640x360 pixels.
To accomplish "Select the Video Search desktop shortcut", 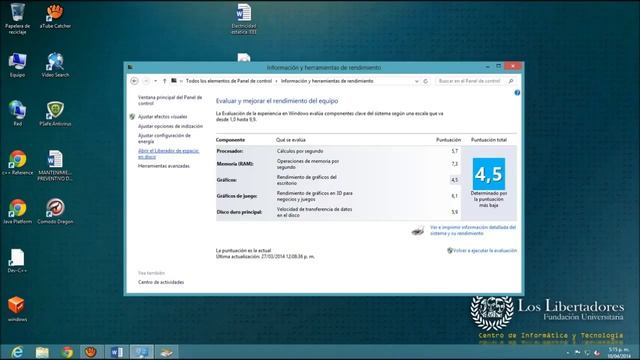I will click(55, 65).
